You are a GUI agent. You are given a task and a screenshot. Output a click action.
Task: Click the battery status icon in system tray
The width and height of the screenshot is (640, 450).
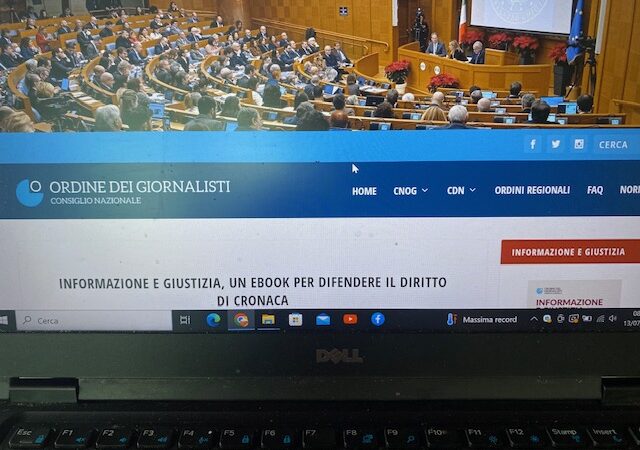587,319
